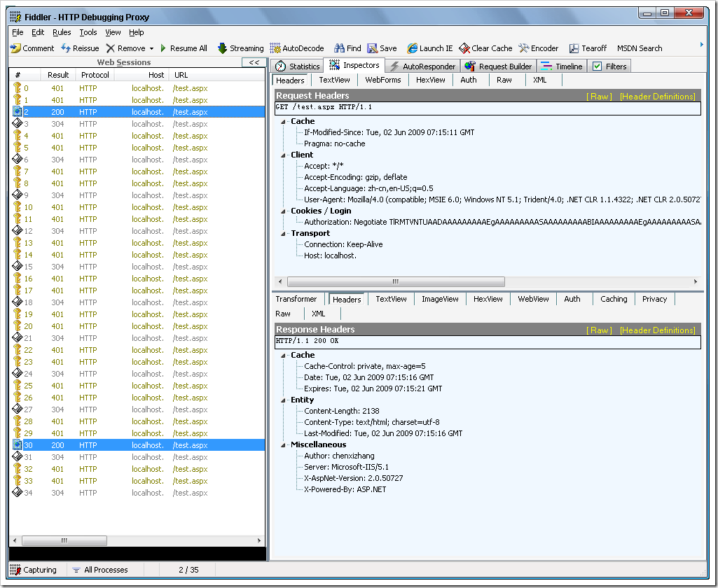Switch to response Privacy tab
This screenshot has width=718, height=588.
654,299
